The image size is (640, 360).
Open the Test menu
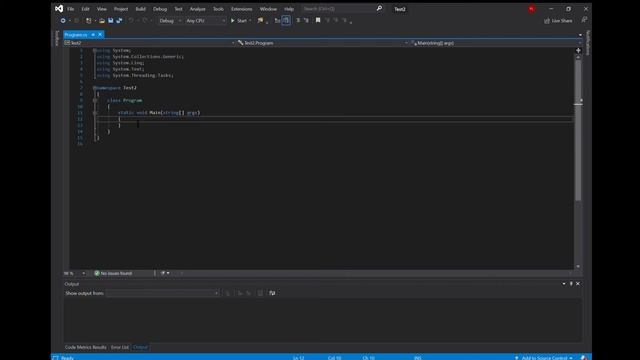pyautogui.click(x=178, y=9)
